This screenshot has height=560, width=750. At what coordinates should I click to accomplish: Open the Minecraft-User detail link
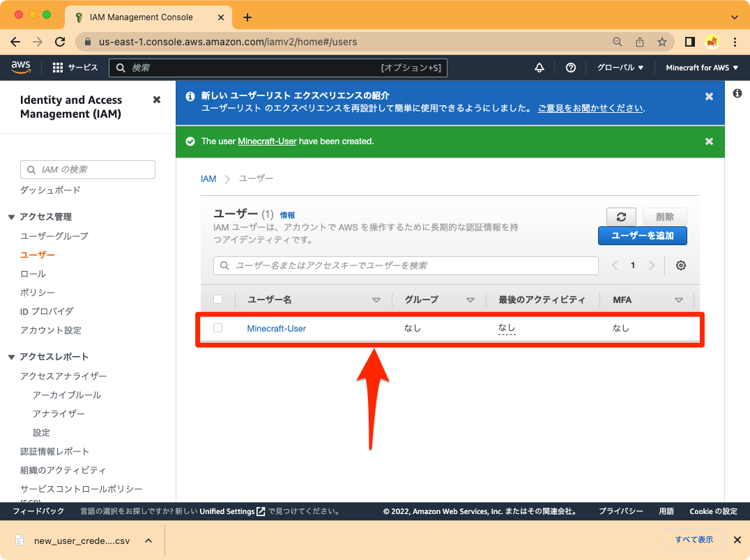275,327
